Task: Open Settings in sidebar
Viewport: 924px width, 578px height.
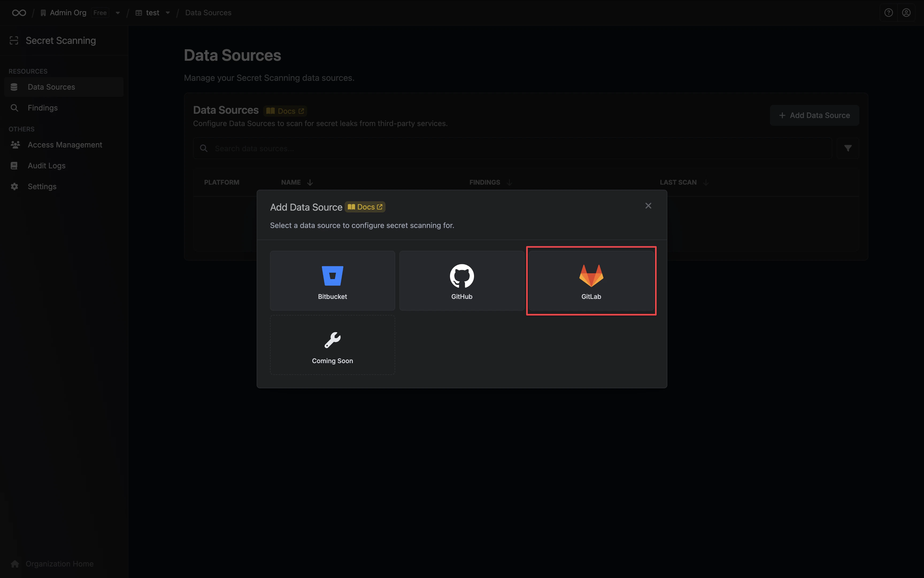Action: 64,187
